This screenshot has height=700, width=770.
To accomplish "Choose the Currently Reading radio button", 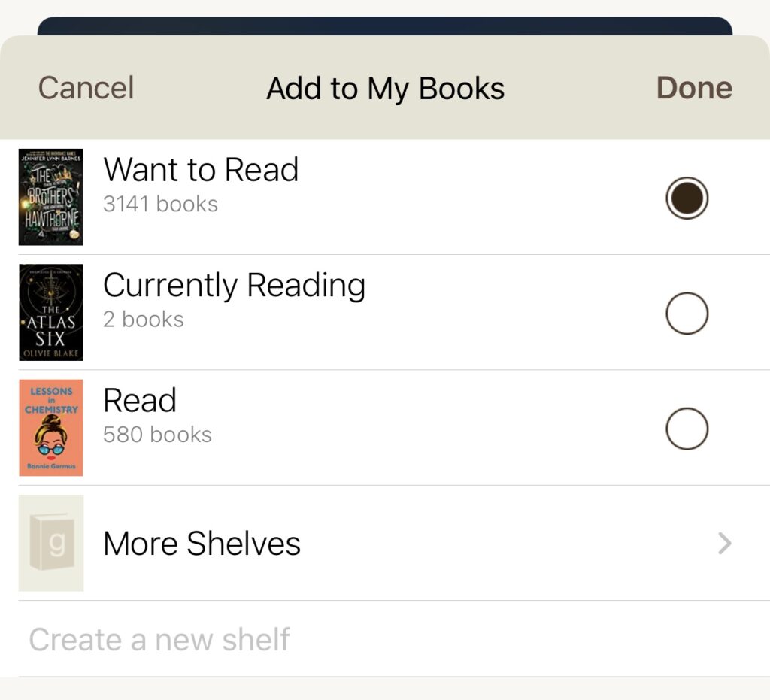I will [687, 313].
